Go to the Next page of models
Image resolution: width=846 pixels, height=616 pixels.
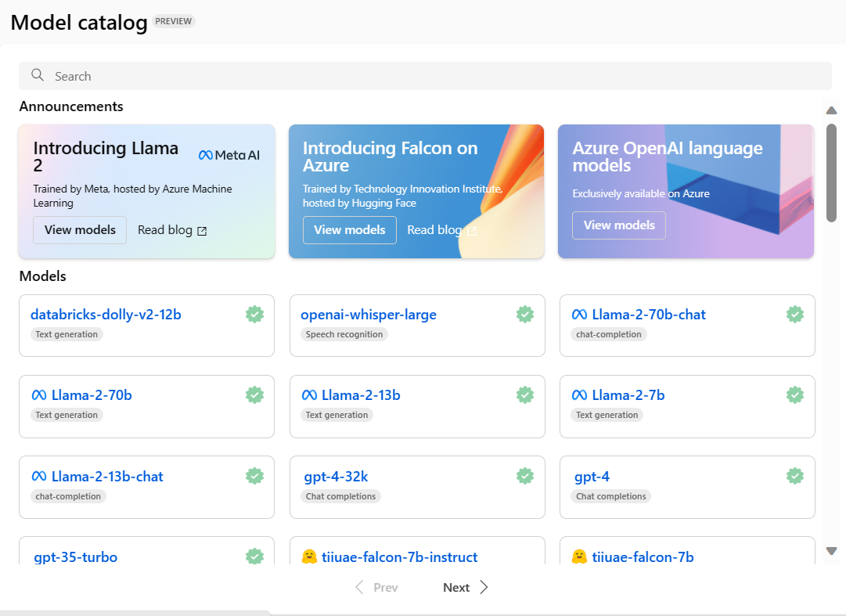pos(456,587)
